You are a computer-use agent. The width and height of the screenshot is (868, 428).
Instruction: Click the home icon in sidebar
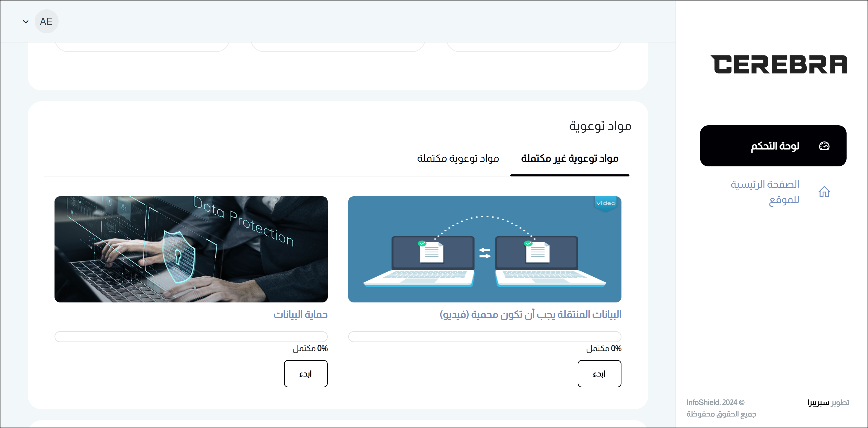coord(824,192)
